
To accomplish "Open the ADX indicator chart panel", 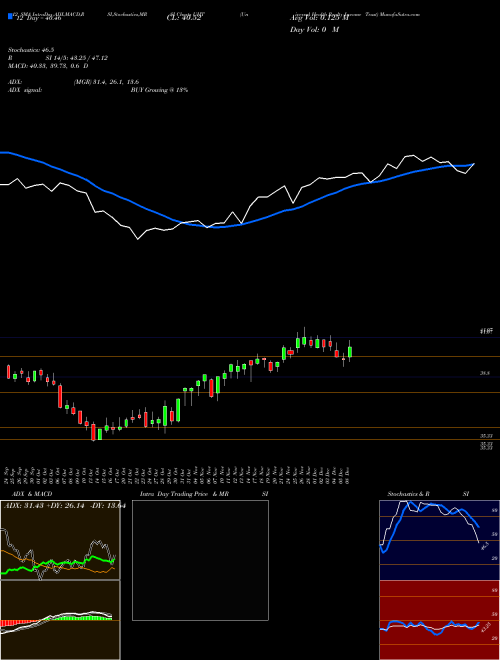I will 60,540.
